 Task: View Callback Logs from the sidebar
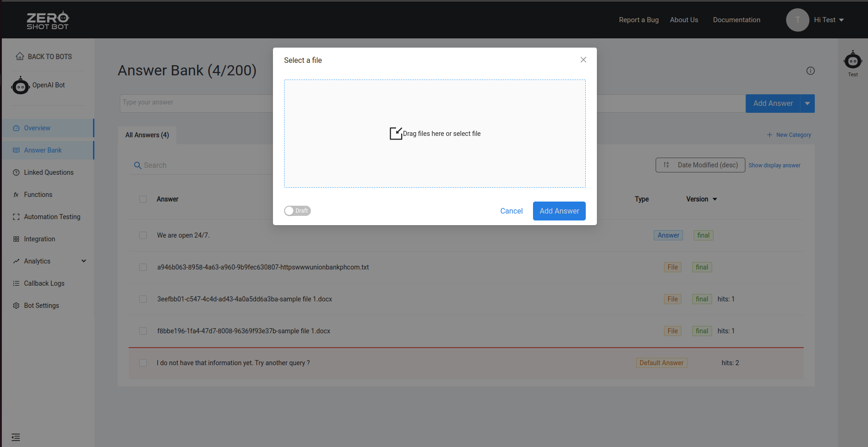[43, 283]
